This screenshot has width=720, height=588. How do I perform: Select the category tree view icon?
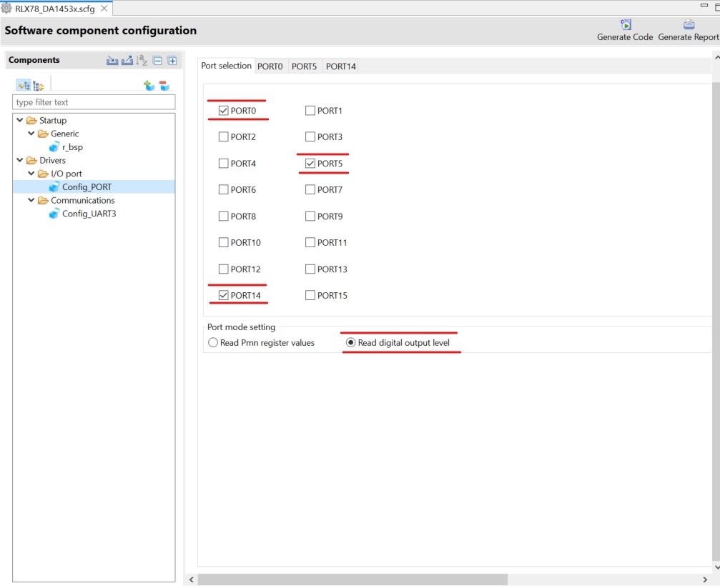(x=24, y=85)
